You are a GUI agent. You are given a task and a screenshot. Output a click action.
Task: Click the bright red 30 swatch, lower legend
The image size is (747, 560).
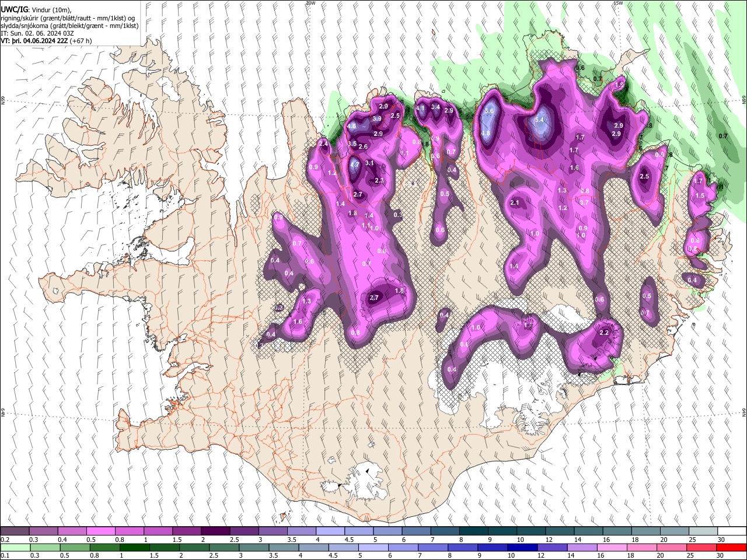tap(731, 547)
